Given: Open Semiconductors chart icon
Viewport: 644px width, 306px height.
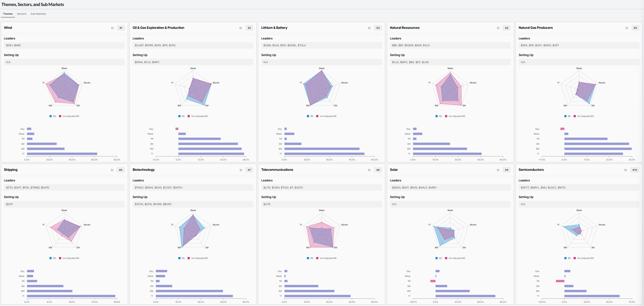Looking at the screenshot, I should click(x=626, y=170).
